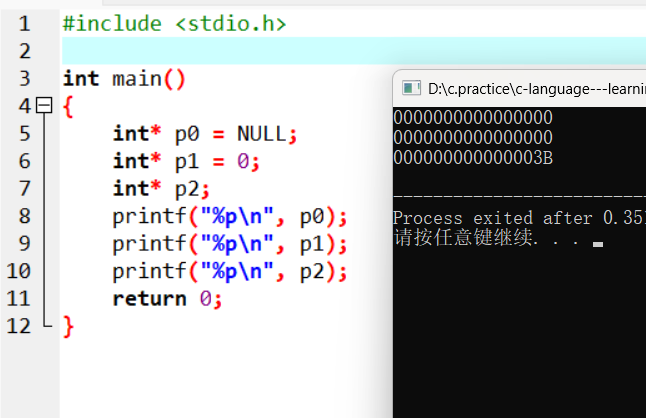Click second console output line of zeros
The width and height of the screenshot is (646, 418).
coord(473,138)
